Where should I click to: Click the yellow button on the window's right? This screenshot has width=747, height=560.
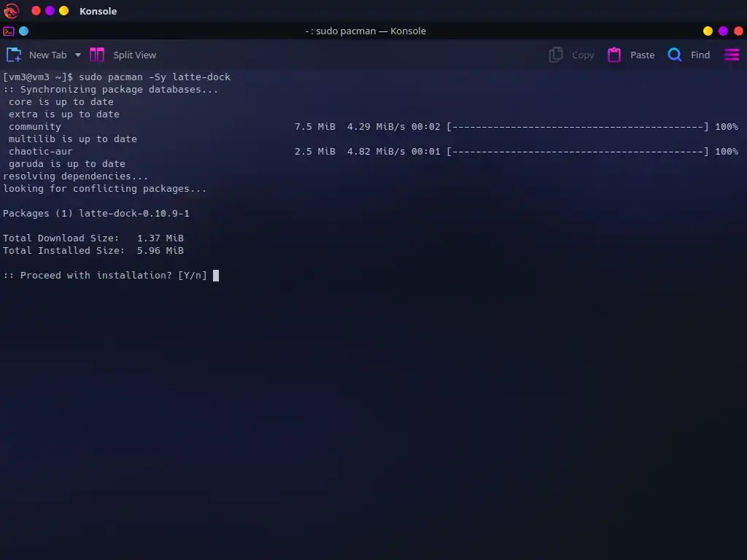(x=708, y=31)
